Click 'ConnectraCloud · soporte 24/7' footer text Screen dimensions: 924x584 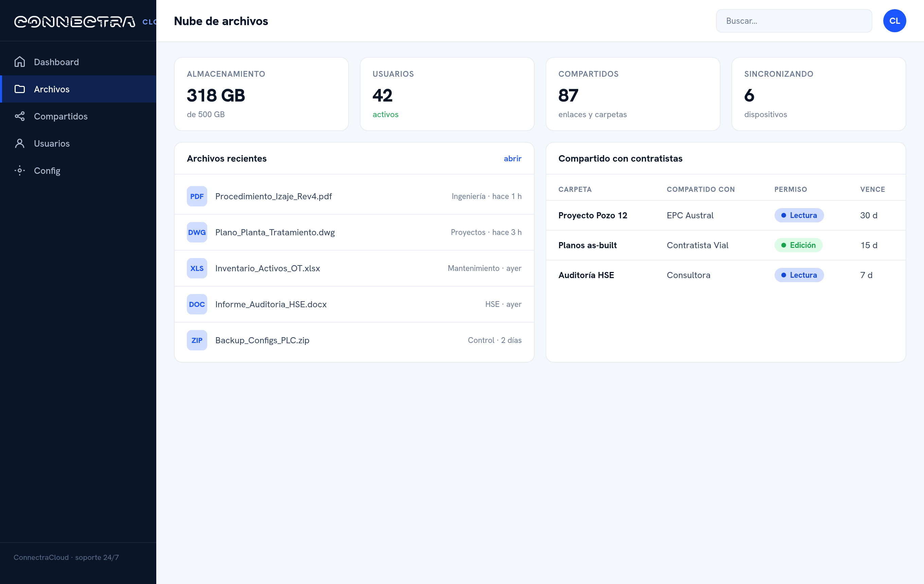click(x=66, y=558)
